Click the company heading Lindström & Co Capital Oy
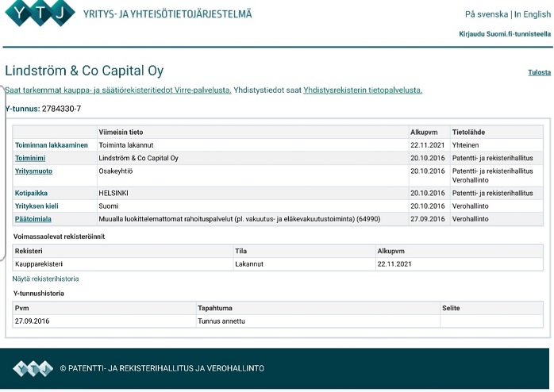This screenshot has height=392, width=554. pos(84,71)
